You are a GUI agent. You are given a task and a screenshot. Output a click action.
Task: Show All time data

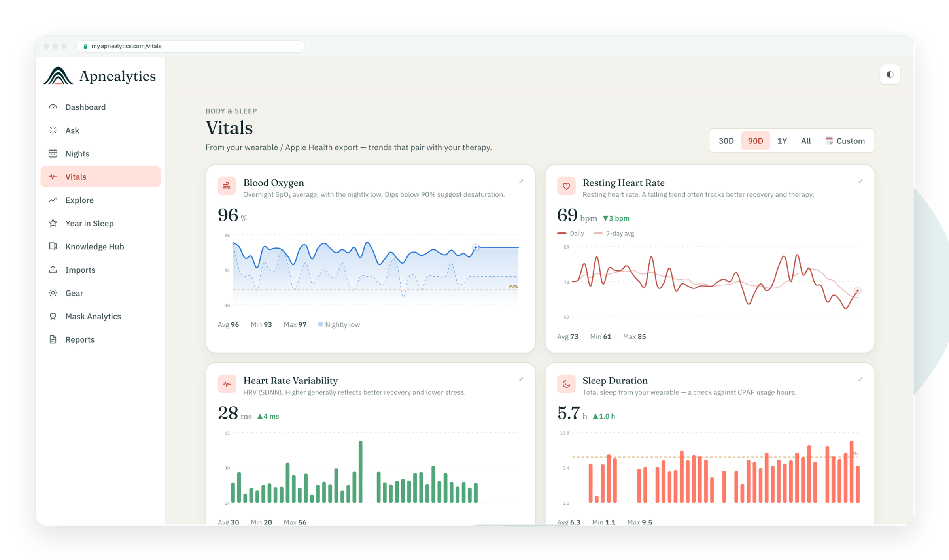pos(806,141)
